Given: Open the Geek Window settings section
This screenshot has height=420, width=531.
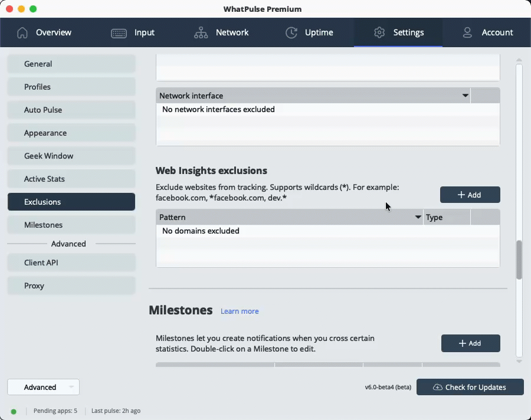Looking at the screenshot, I should pyautogui.click(x=71, y=156).
